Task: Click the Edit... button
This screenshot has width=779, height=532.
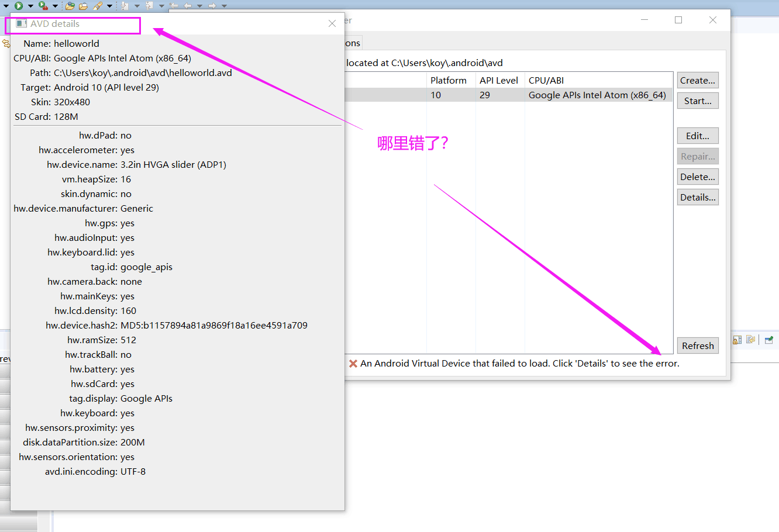Action: (x=698, y=136)
